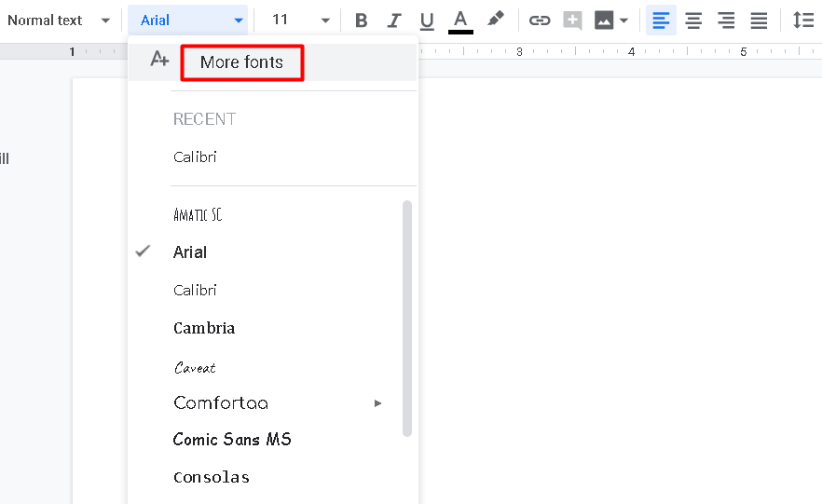Expand the Comfortaa font submenu arrow

pos(377,402)
